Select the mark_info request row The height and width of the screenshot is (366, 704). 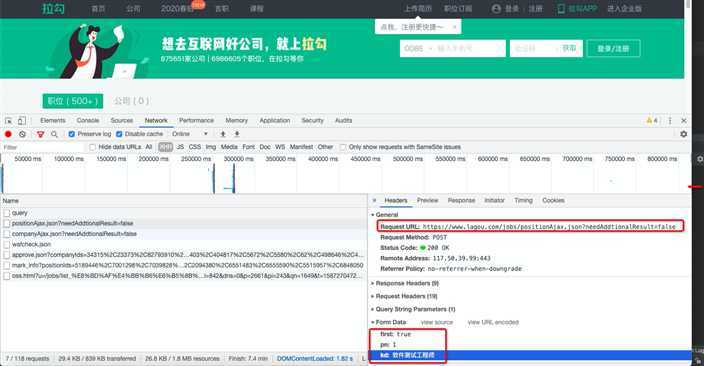click(184, 265)
